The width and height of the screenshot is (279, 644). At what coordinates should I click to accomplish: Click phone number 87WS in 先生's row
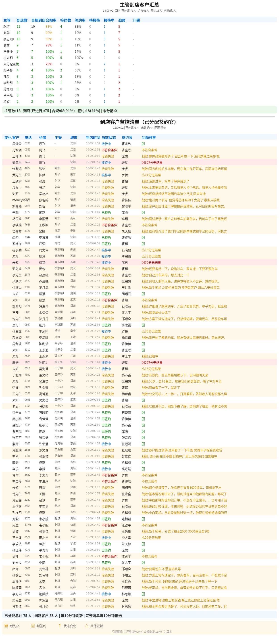(x=28, y=525)
